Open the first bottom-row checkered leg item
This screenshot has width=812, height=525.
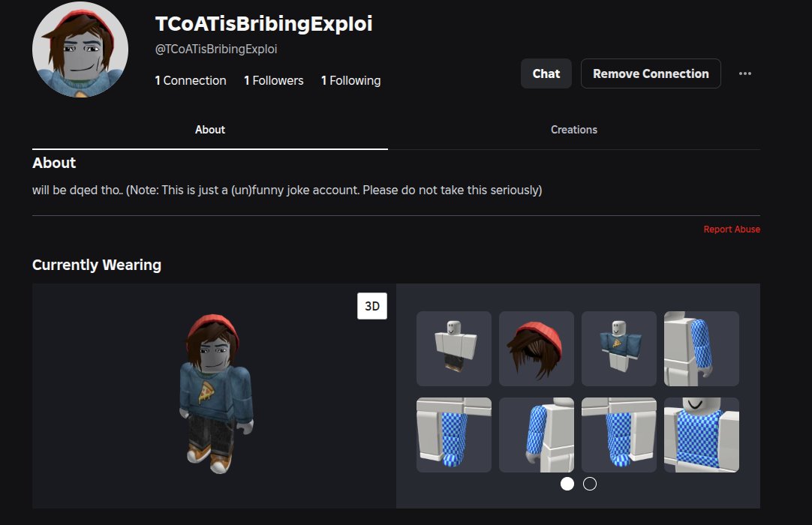453,435
